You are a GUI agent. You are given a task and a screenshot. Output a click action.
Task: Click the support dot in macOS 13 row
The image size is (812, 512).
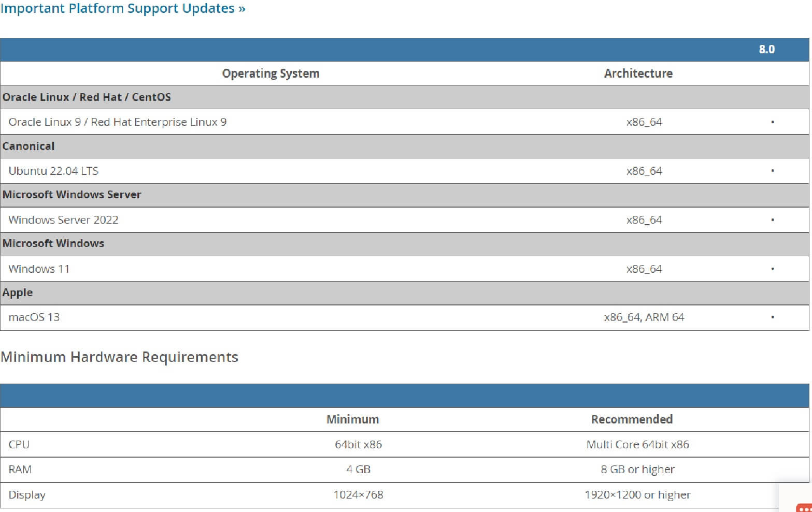772,317
